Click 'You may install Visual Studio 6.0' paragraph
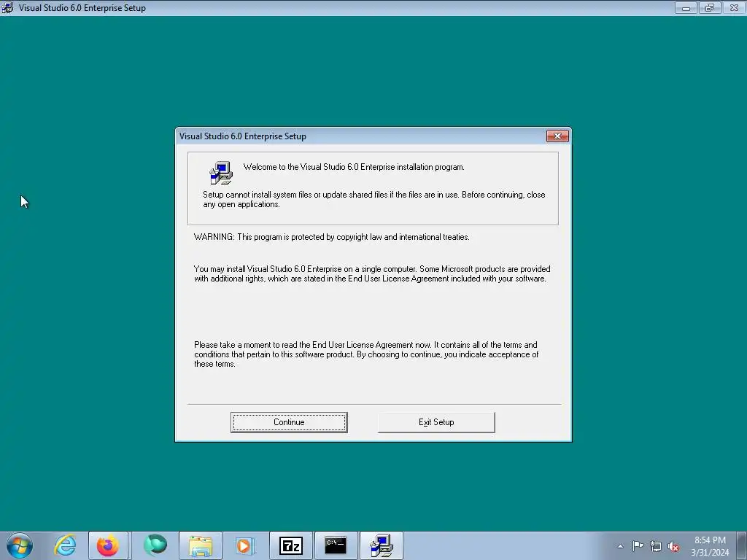The image size is (747, 560). 372,274
